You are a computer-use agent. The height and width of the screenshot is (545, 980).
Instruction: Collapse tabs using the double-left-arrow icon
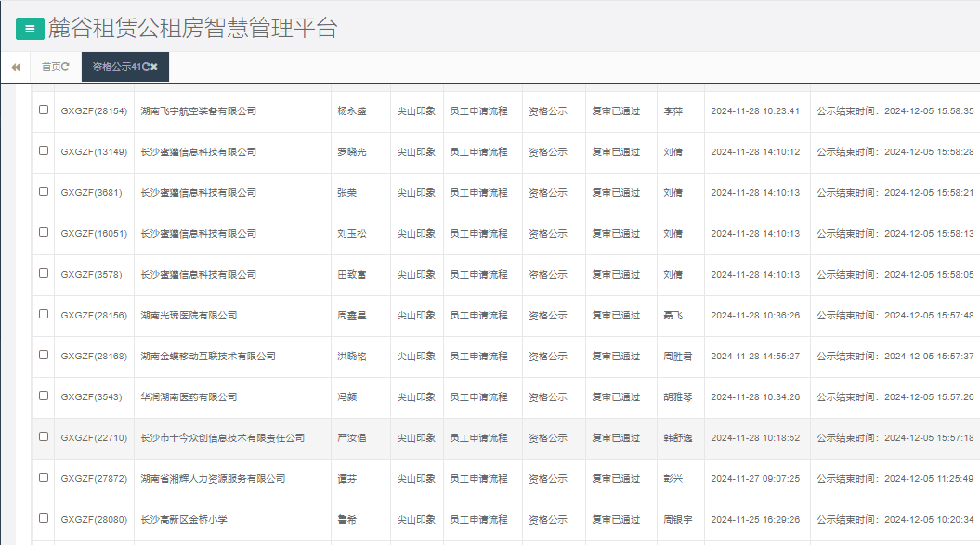(15, 66)
